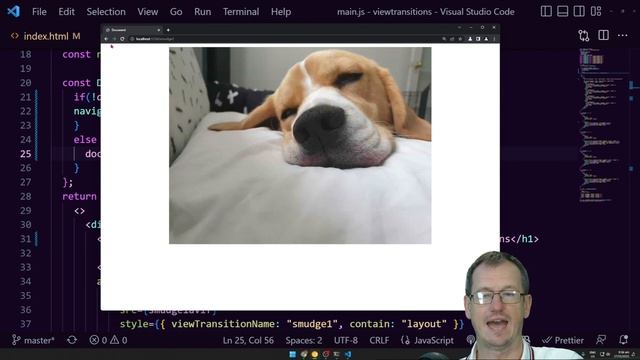Reload the page in the browser window

point(122,39)
